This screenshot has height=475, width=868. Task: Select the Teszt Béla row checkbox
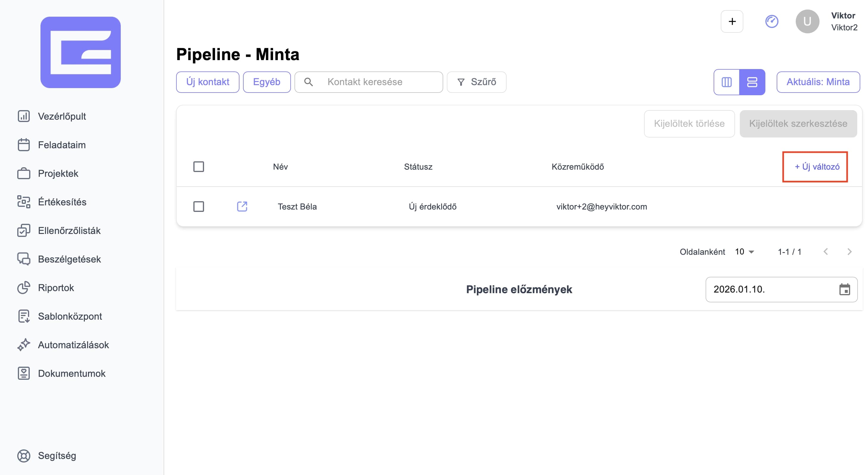[x=198, y=206]
